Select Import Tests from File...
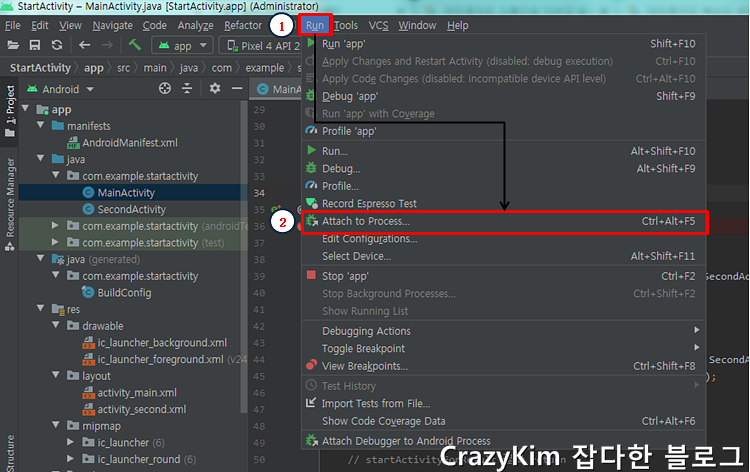Image resolution: width=750 pixels, height=472 pixels. coord(504,404)
